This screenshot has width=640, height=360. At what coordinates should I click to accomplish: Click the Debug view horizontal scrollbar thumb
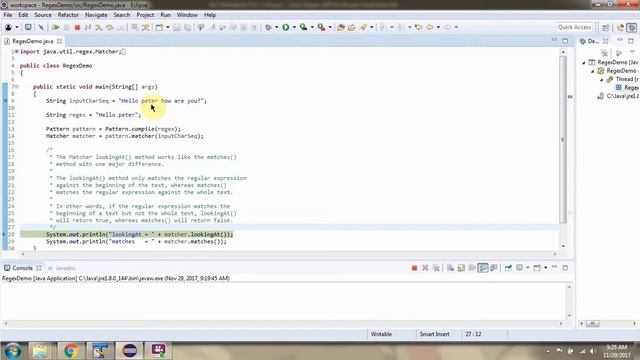pyautogui.click(x=593, y=324)
